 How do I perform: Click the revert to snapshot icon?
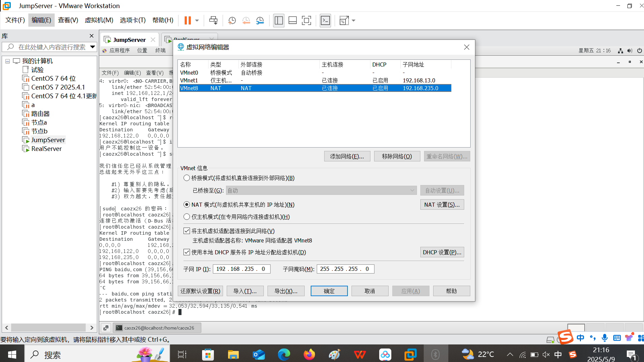246,21
